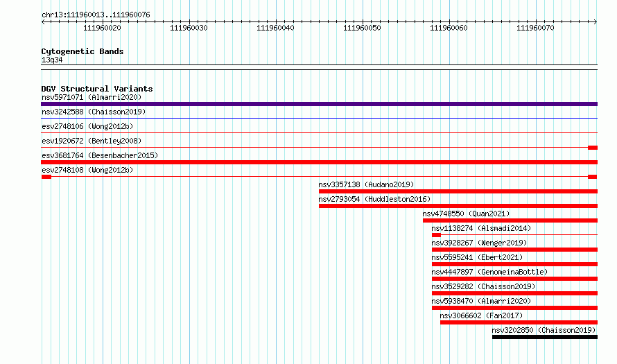Click the nsv3066602 (Fan2017) label
Viewport: 617px width, 364px height.
[x=481, y=315]
